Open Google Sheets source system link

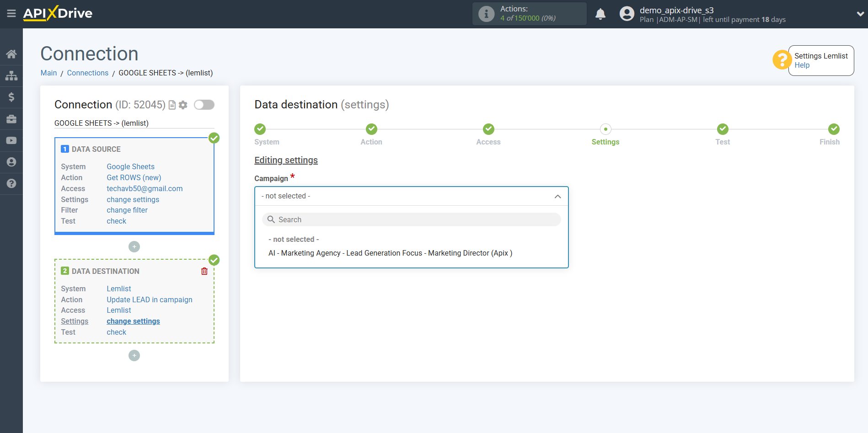click(x=130, y=166)
